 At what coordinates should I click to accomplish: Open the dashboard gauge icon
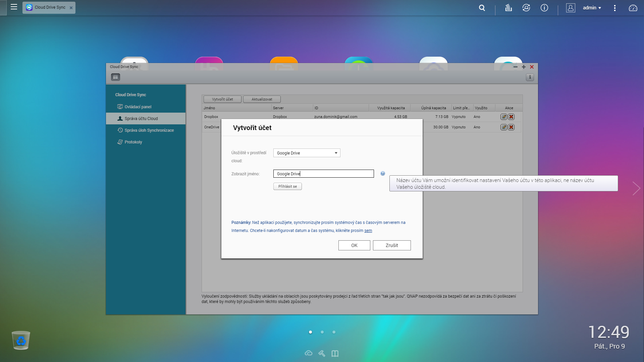[x=633, y=8]
